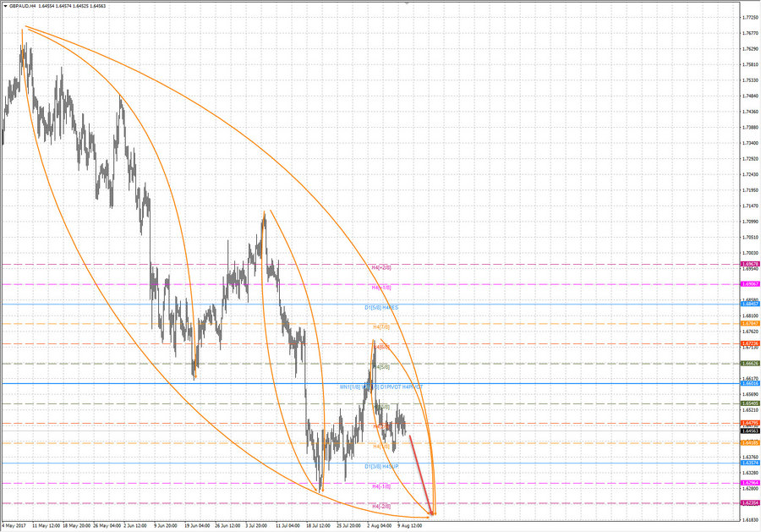The image size is (761, 532).
Task: Click the H4[5/8] level label
Action: [381, 367]
